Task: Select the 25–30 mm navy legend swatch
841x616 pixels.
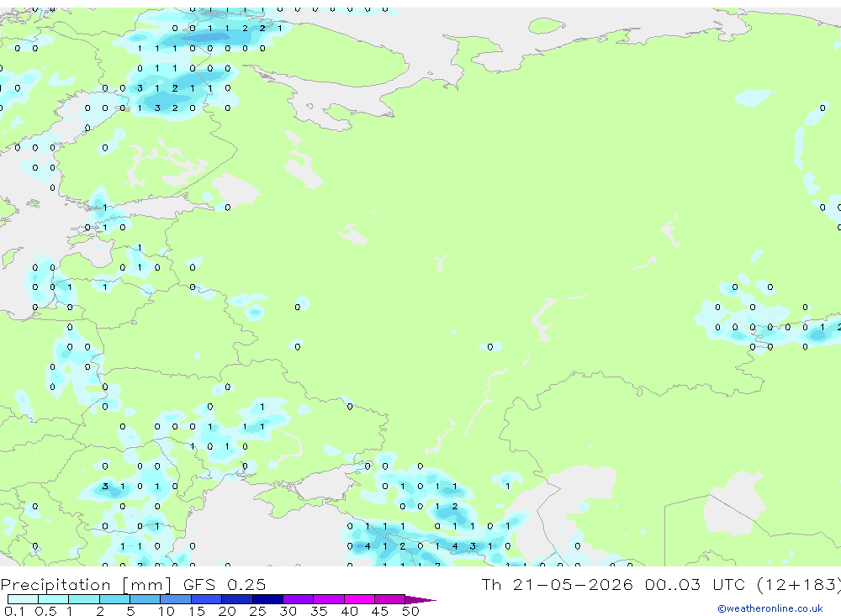Action: [x=267, y=599]
